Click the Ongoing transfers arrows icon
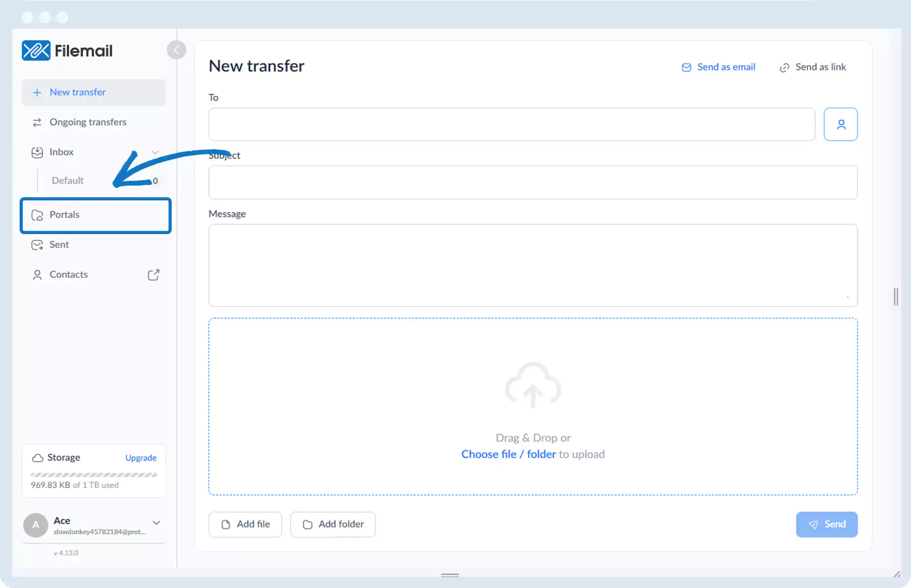 coord(37,123)
